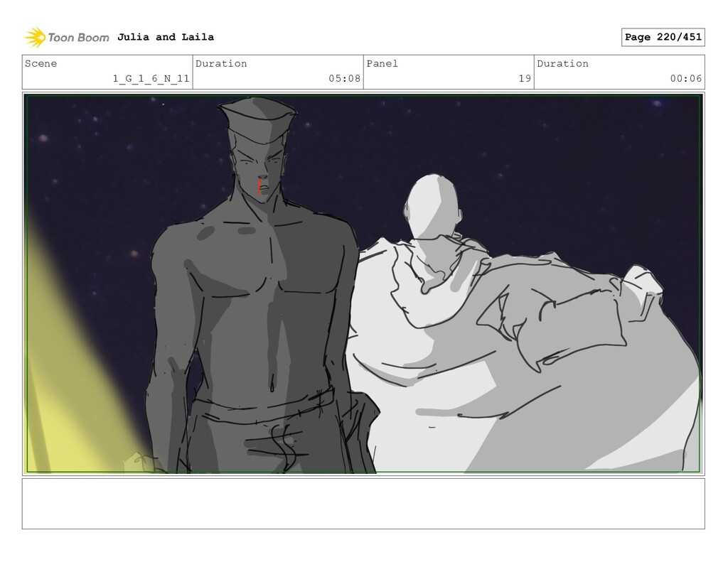Click the Toon Boom logo
728x562 pixels.
(x=67, y=37)
